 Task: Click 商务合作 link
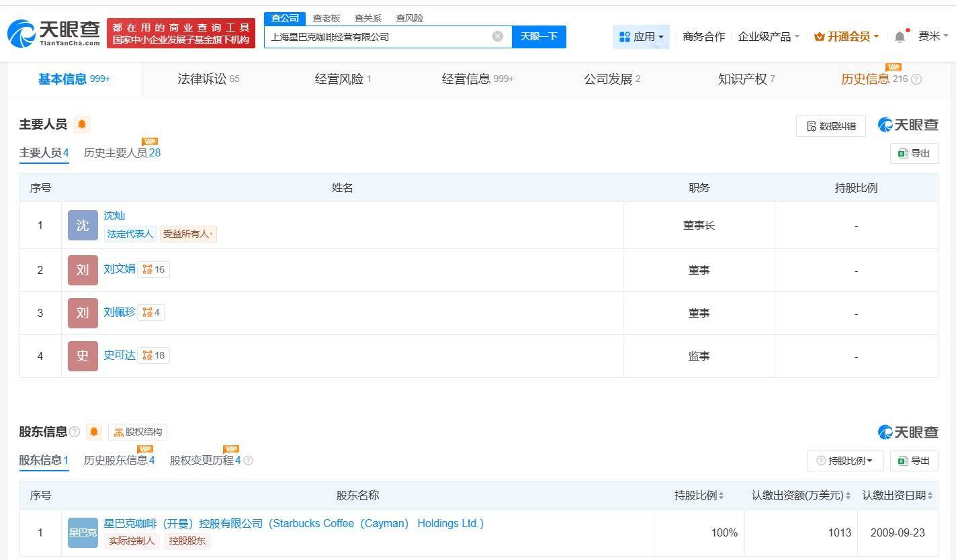703,36
